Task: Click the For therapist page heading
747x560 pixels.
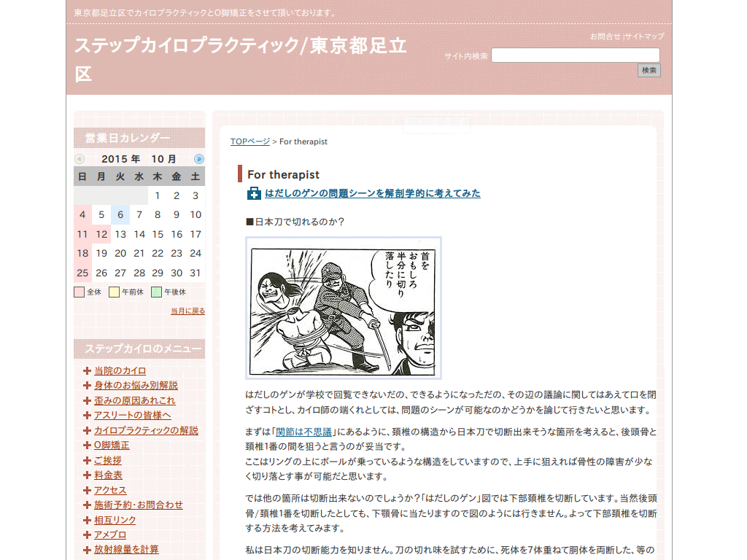Action: (284, 175)
